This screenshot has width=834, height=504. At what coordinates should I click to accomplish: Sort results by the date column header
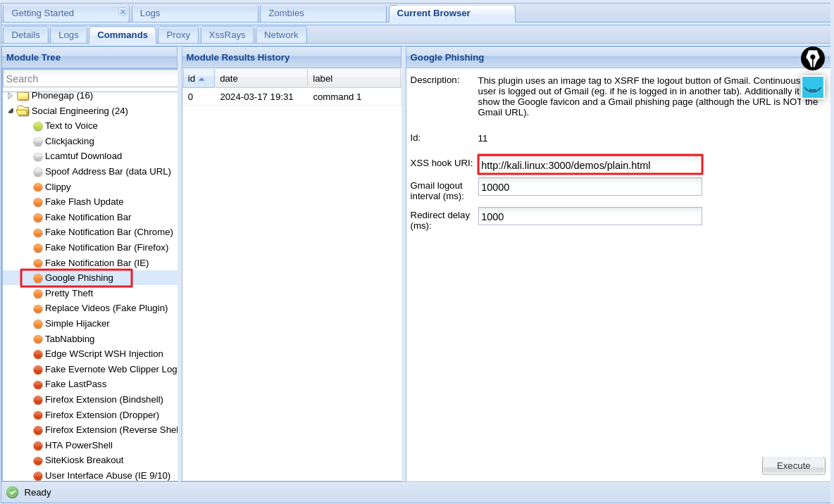click(261, 79)
